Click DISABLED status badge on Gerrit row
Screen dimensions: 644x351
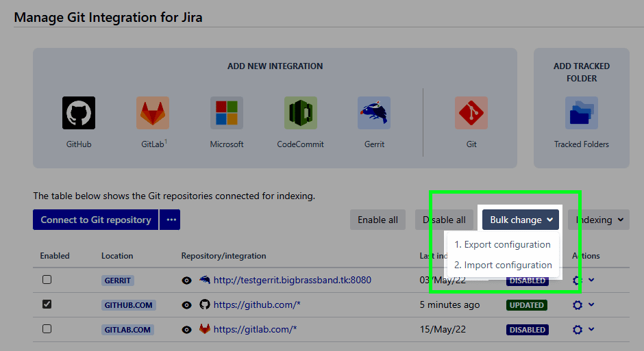[x=528, y=281]
